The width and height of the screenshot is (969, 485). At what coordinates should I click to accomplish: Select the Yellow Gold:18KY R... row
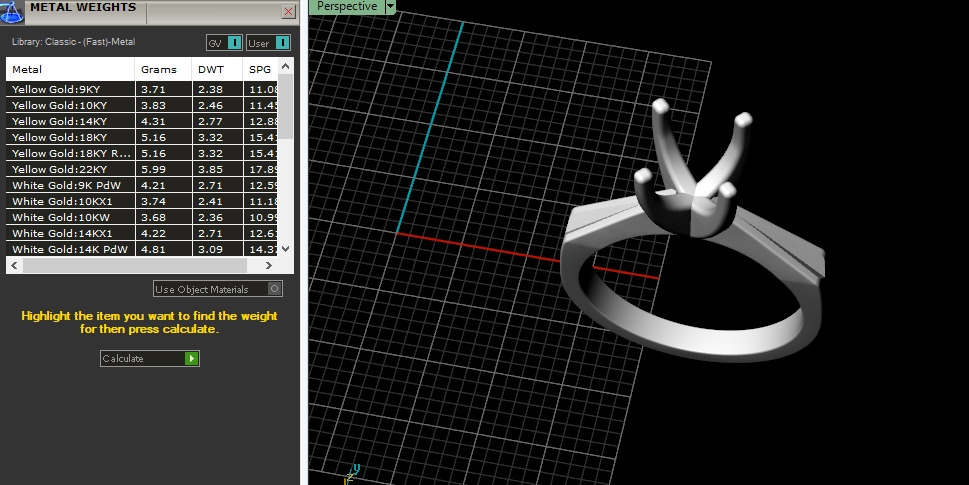click(x=142, y=153)
